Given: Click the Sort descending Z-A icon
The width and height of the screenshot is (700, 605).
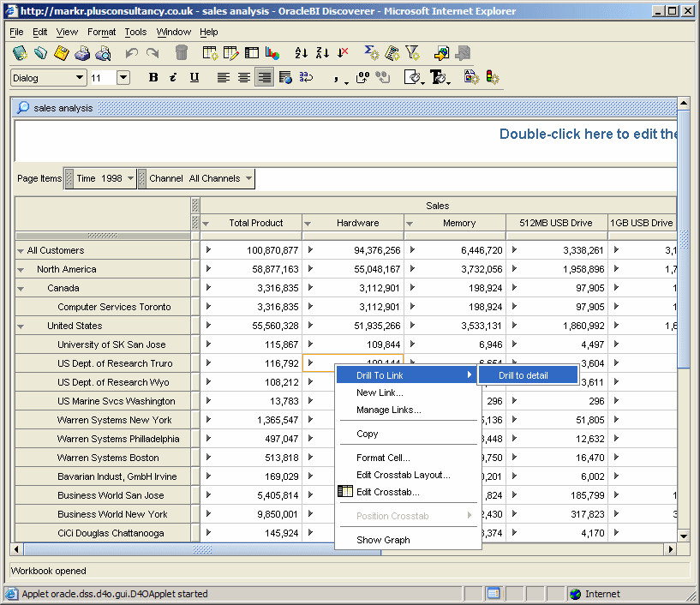Looking at the screenshot, I should click(x=322, y=53).
